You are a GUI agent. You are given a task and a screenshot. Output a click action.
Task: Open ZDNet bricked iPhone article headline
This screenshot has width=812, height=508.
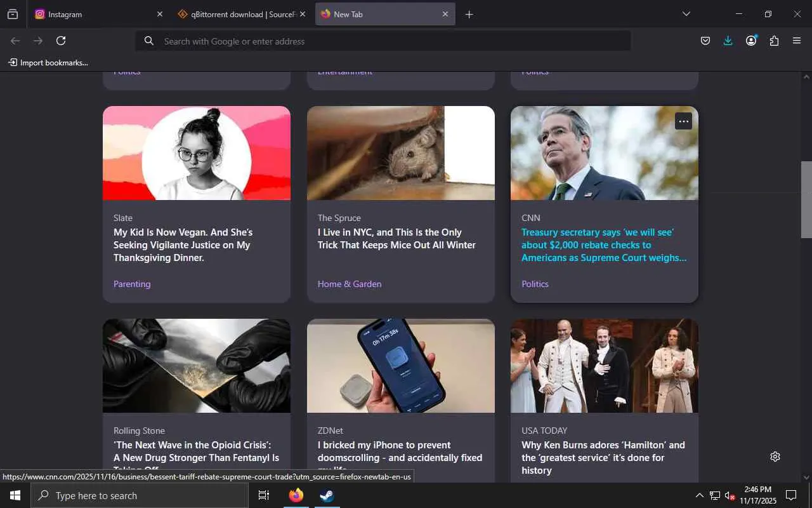click(400, 457)
